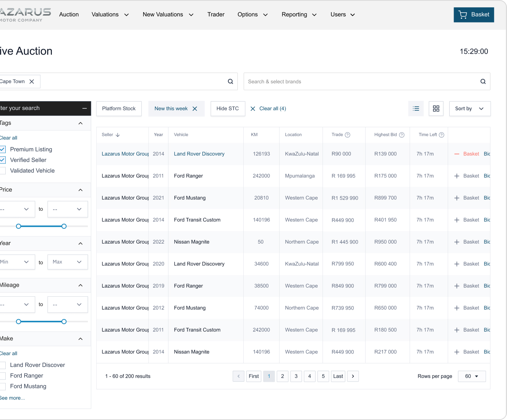507x420 pixels.
Task: Jump to Last page
Action: [338, 376]
